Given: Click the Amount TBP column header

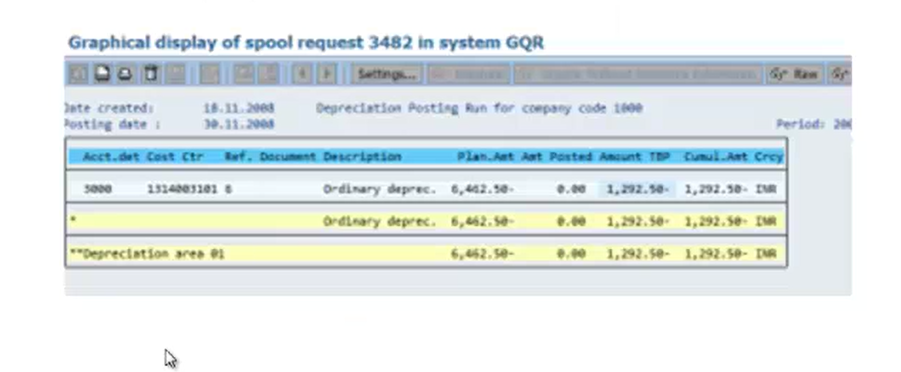Looking at the screenshot, I should pos(634,156).
